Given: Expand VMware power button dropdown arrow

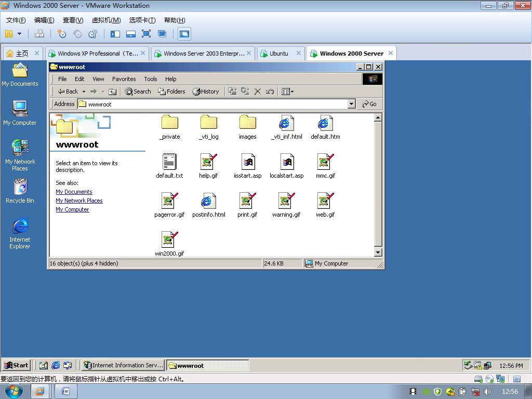Looking at the screenshot, I should click(x=19, y=34).
